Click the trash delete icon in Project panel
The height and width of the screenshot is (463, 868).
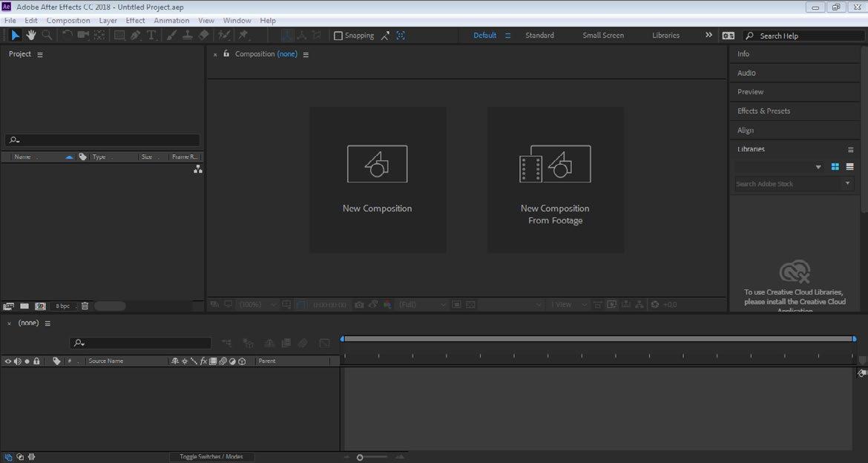click(x=85, y=306)
